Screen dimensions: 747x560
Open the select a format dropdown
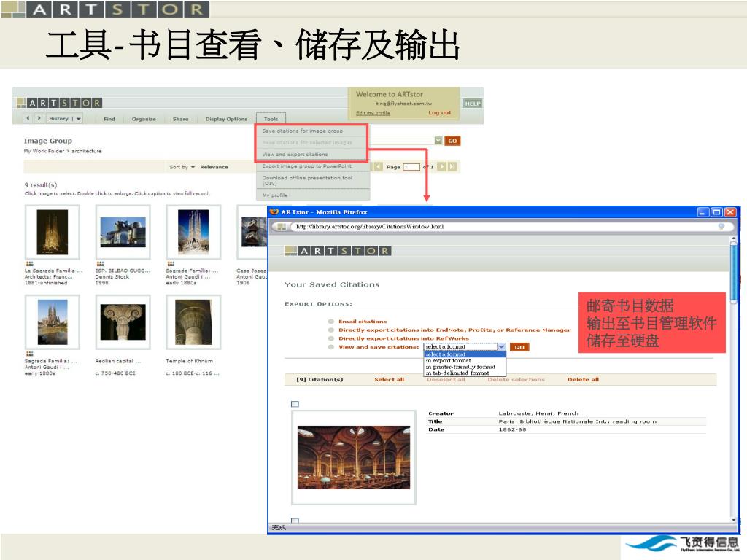(x=465, y=346)
